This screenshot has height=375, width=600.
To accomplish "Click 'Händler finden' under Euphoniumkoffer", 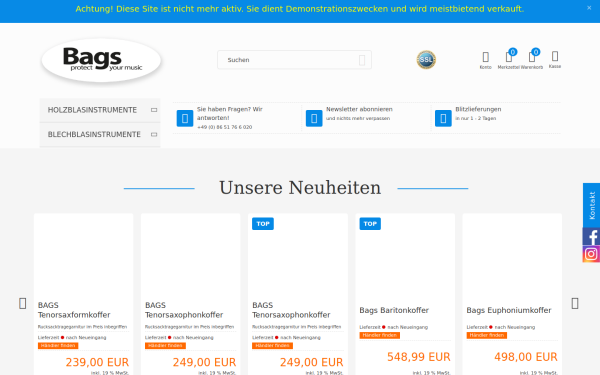I will click(x=487, y=335).
